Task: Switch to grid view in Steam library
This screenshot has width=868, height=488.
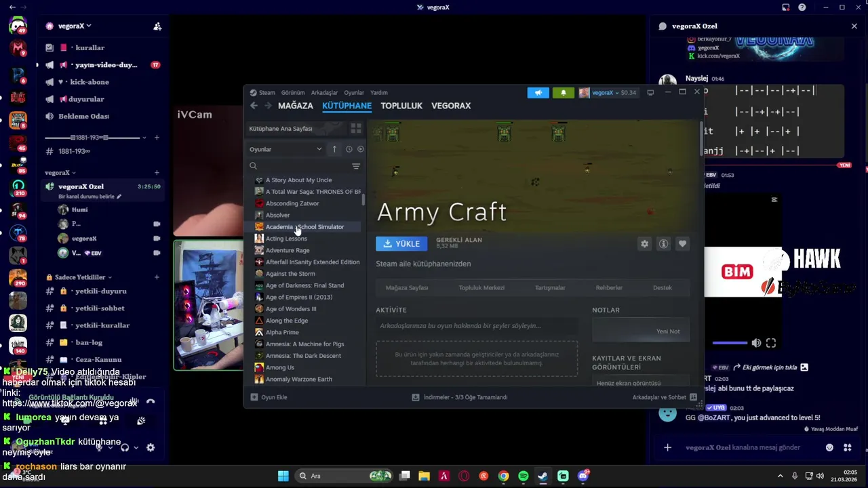Action: point(356,128)
